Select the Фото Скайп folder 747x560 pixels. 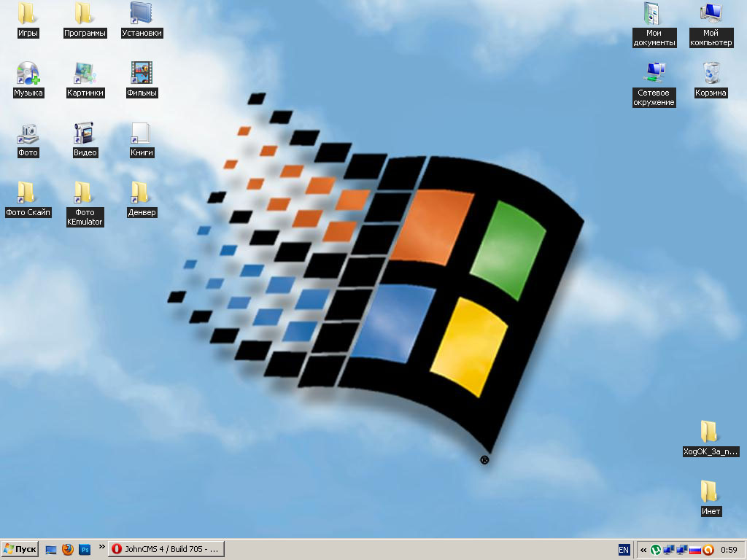(28, 200)
